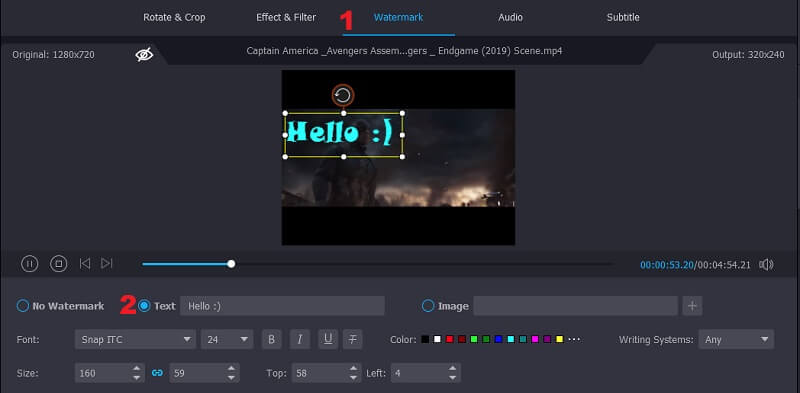Stop the video playback
800x393 pixels.
pyautogui.click(x=59, y=263)
